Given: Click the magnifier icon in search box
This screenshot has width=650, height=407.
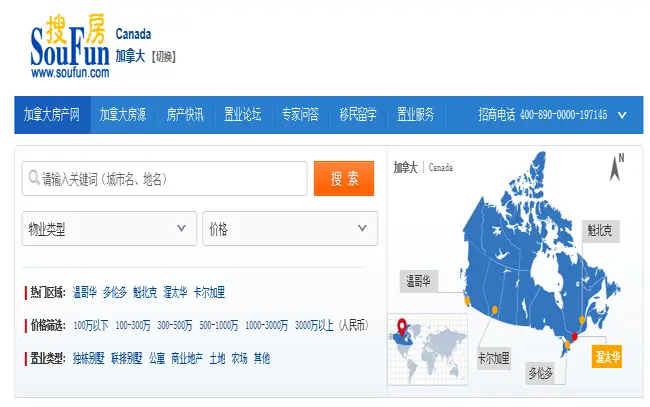Looking at the screenshot, I should tap(34, 178).
